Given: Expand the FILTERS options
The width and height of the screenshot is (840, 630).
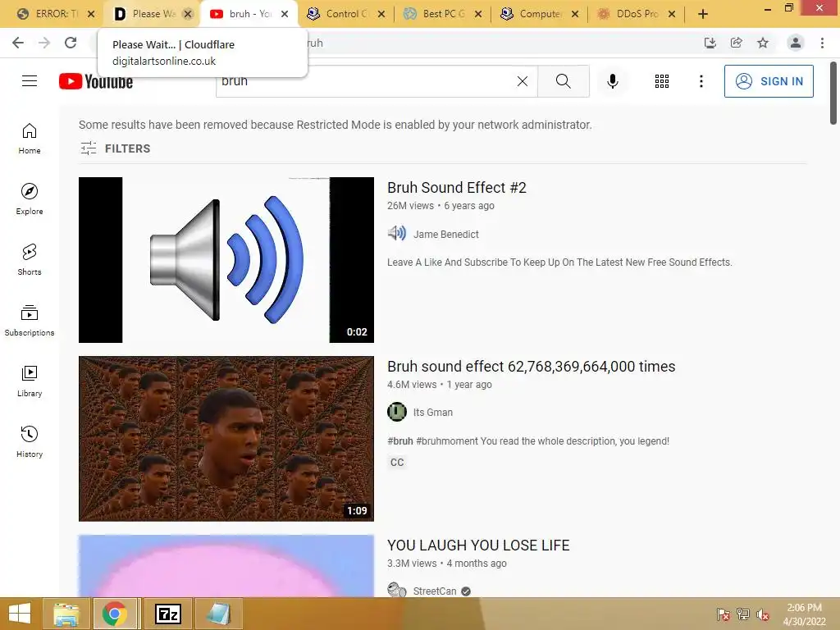Looking at the screenshot, I should (115, 148).
